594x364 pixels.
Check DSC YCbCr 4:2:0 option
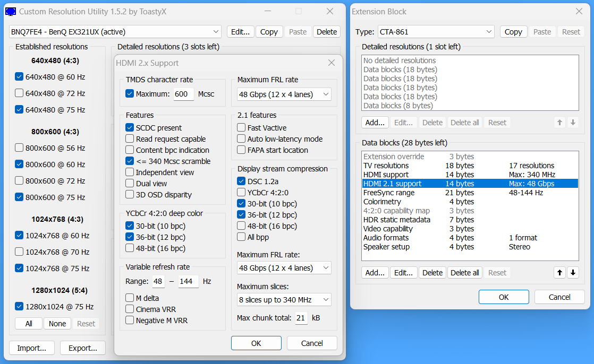241,192
